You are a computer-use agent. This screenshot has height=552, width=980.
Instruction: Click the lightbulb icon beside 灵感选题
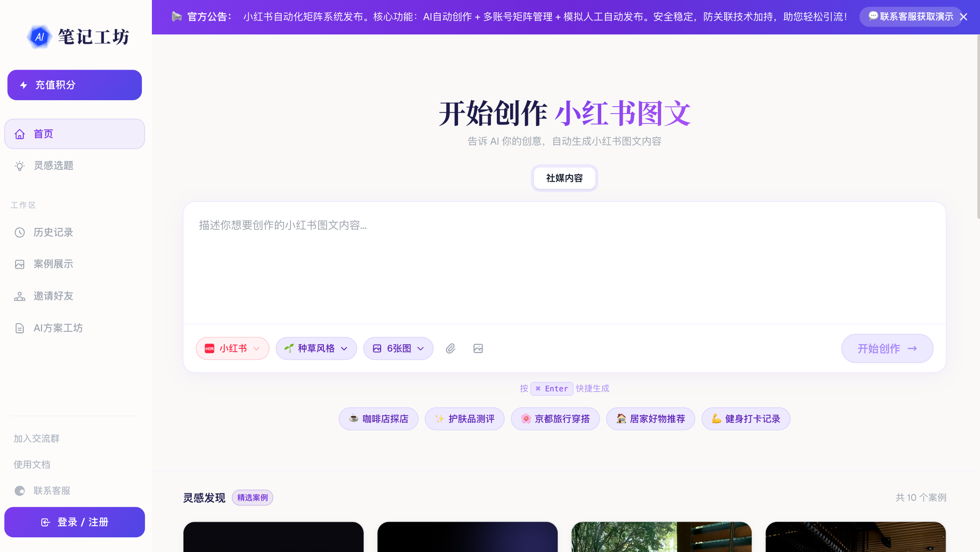click(20, 166)
